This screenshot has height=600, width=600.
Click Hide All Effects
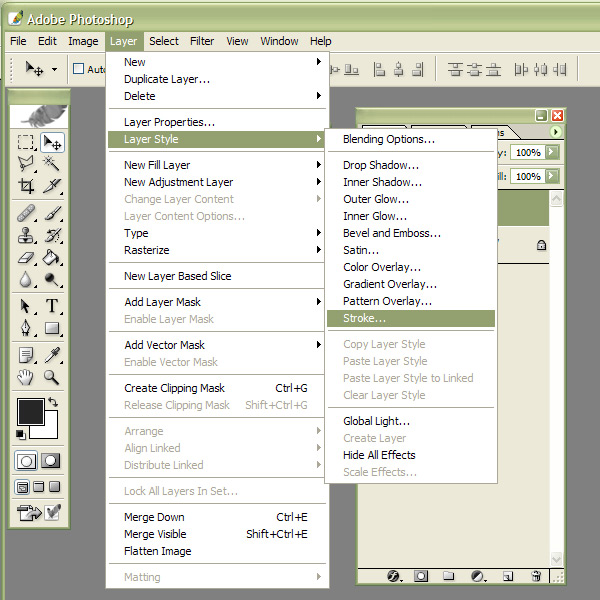point(411,455)
